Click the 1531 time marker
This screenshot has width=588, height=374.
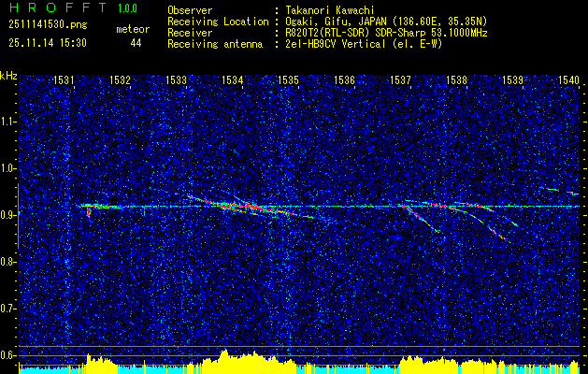[65, 81]
